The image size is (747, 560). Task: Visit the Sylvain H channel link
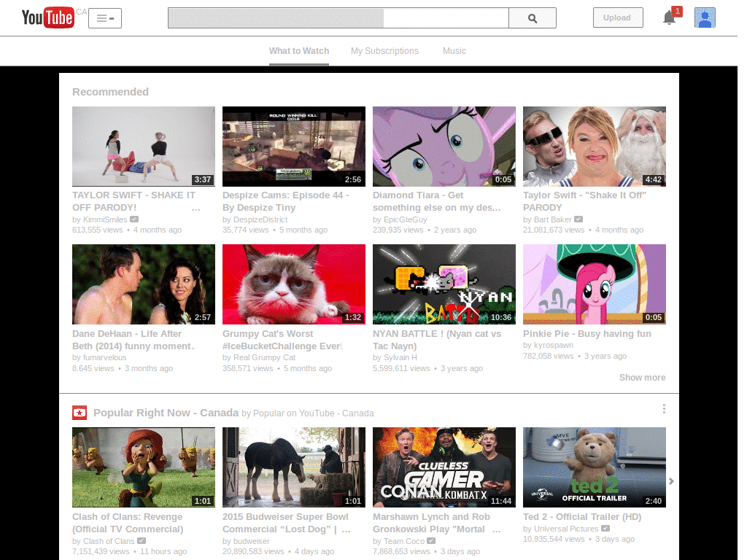[400, 357]
